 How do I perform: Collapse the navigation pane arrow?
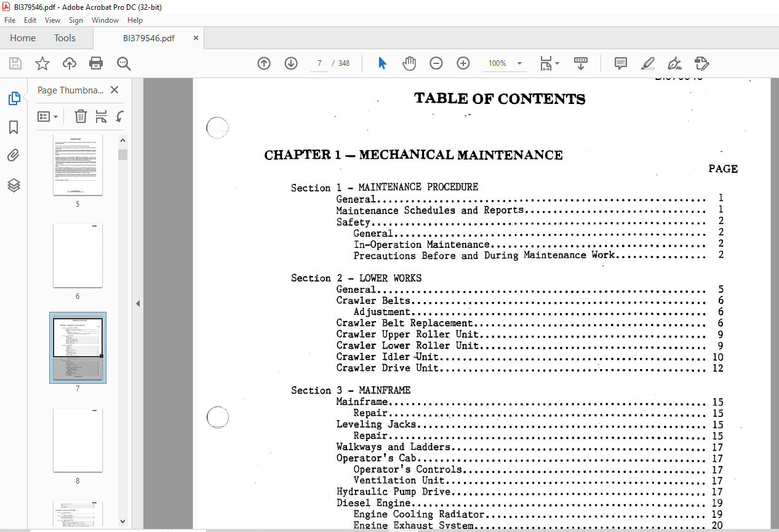click(138, 303)
